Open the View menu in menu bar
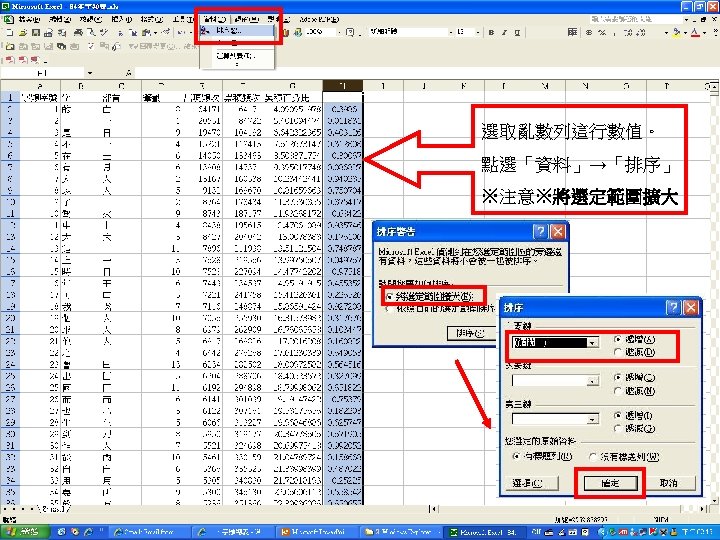 coord(91,19)
